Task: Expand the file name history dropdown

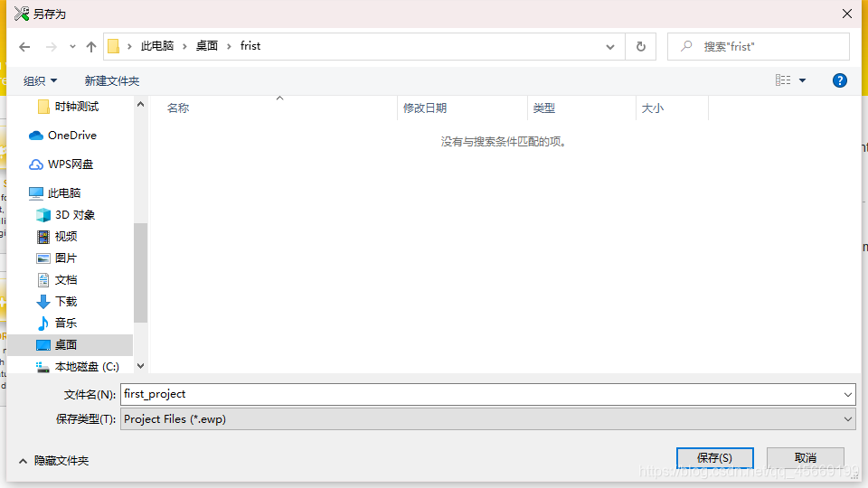Action: tap(847, 395)
